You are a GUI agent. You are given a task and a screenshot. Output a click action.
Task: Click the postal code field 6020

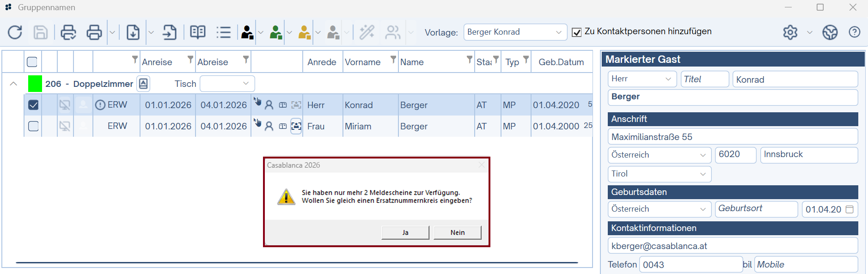735,155
